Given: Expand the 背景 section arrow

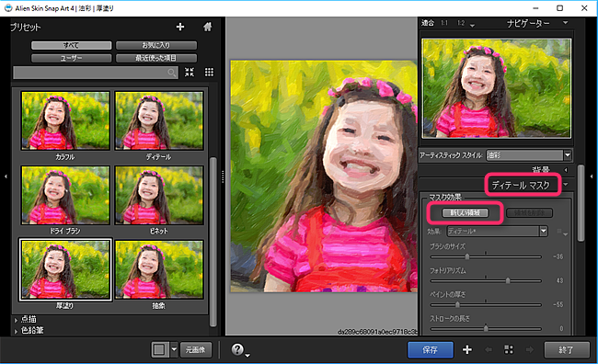Looking at the screenshot, I should tap(566, 170).
